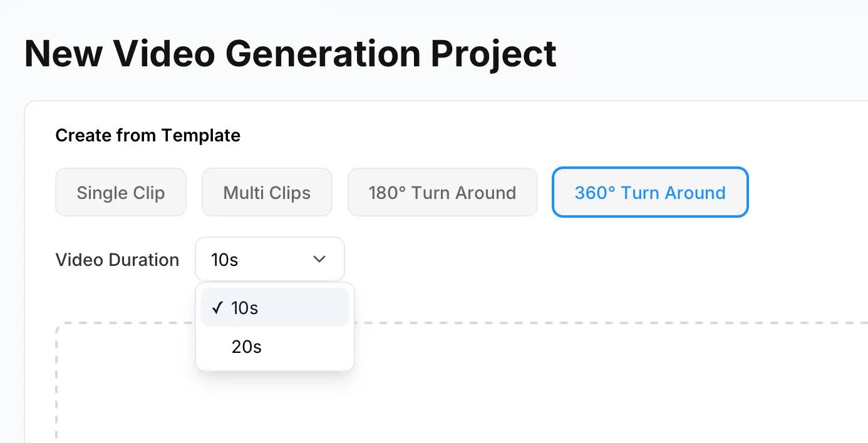Select the Single Clip template
868x443 pixels.
pyautogui.click(x=120, y=192)
